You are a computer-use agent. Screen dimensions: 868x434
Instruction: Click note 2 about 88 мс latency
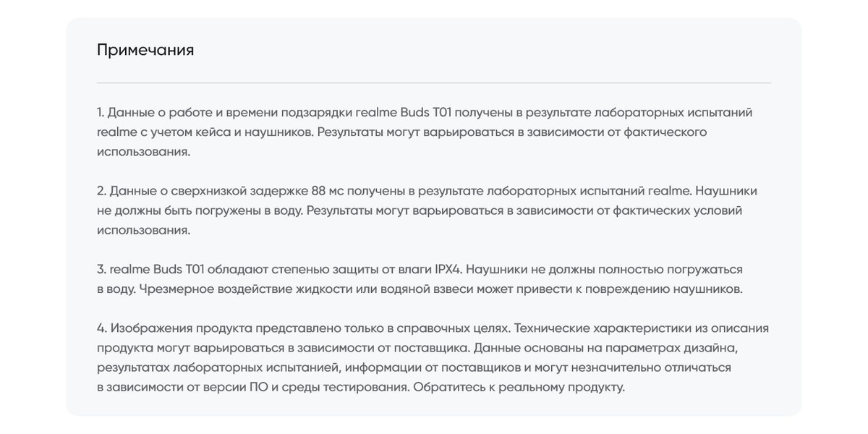427,210
